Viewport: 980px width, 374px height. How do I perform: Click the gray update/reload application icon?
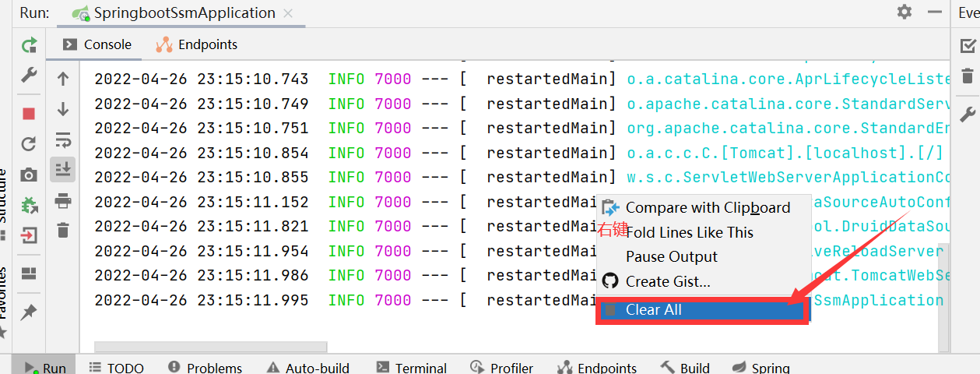pos(29,143)
